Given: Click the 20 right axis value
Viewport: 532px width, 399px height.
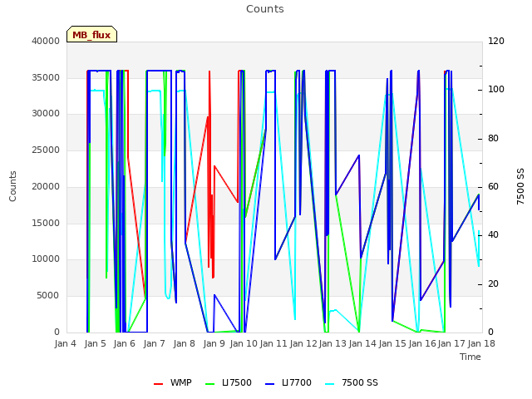Looking at the screenshot, I should (493, 283).
